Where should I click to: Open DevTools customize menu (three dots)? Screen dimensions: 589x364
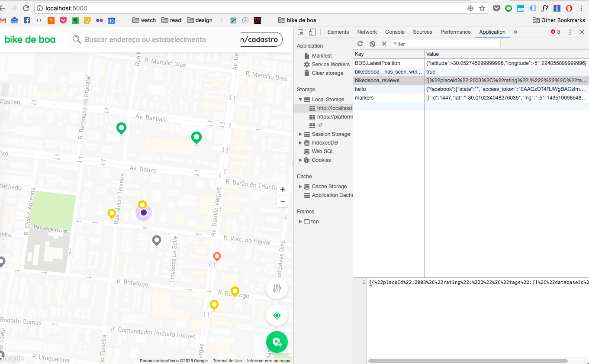tap(570, 32)
